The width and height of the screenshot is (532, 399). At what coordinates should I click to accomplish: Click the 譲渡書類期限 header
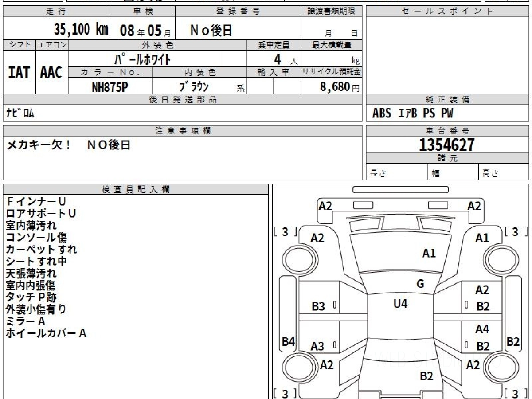tap(331, 12)
